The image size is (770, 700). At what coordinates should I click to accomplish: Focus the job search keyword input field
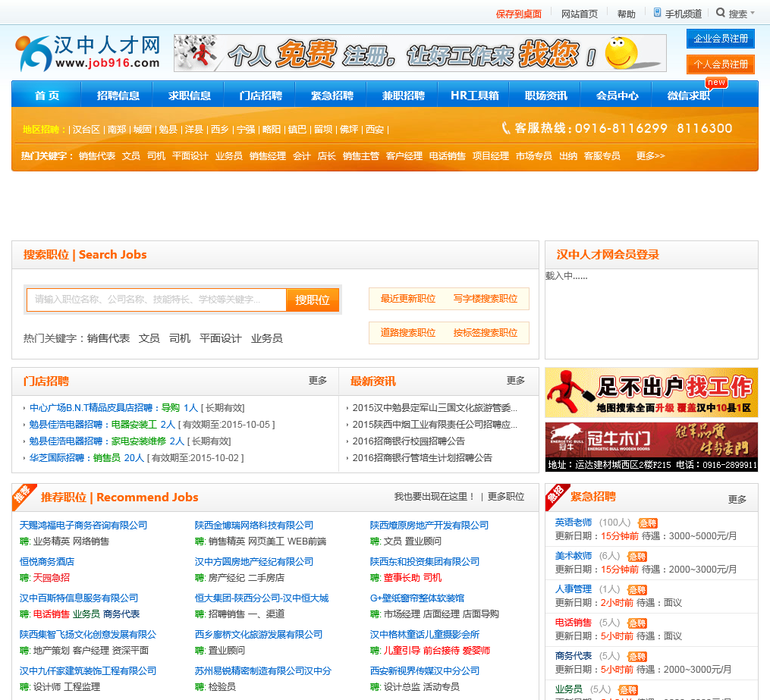point(156,300)
